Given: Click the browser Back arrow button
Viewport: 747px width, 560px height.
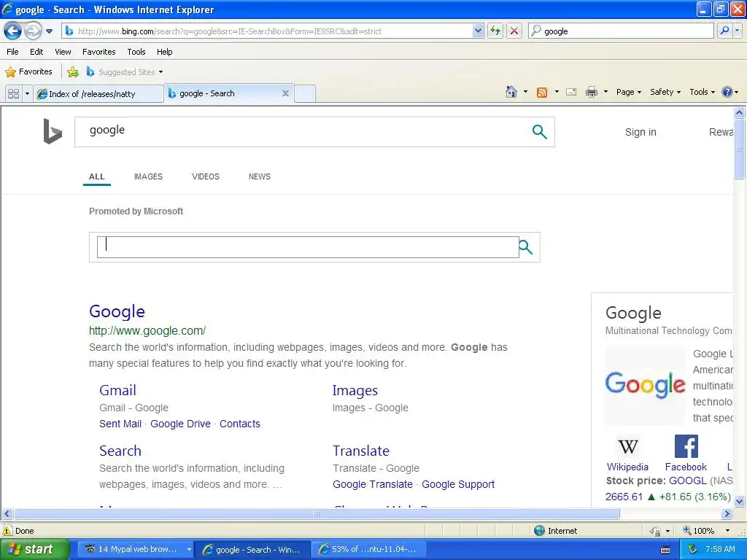Looking at the screenshot, I should pyautogui.click(x=13, y=31).
